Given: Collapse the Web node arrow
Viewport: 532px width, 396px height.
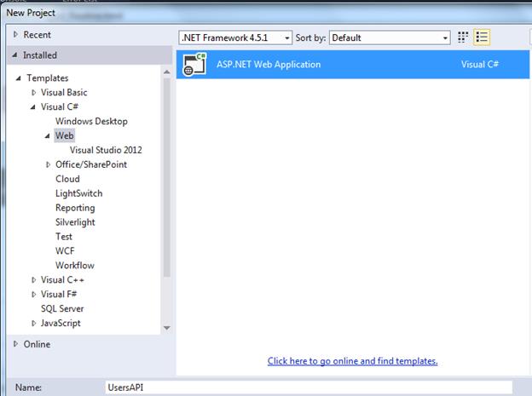Looking at the screenshot, I should coord(47,136).
